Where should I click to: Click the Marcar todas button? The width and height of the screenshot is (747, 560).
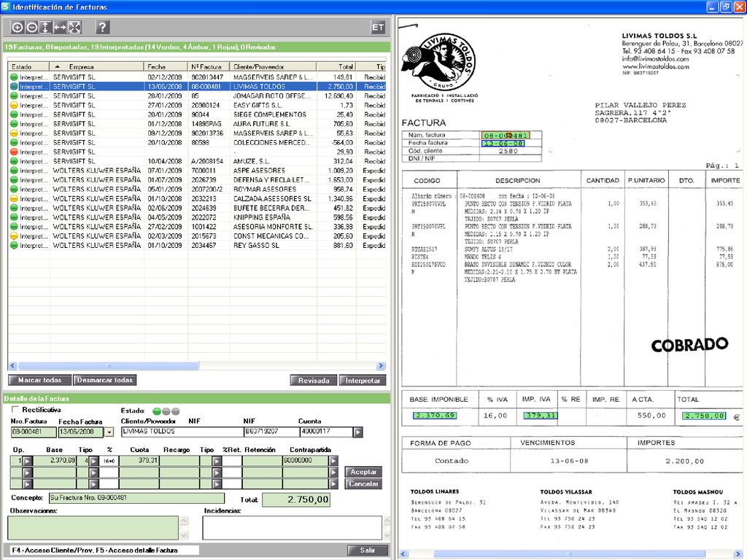40,380
